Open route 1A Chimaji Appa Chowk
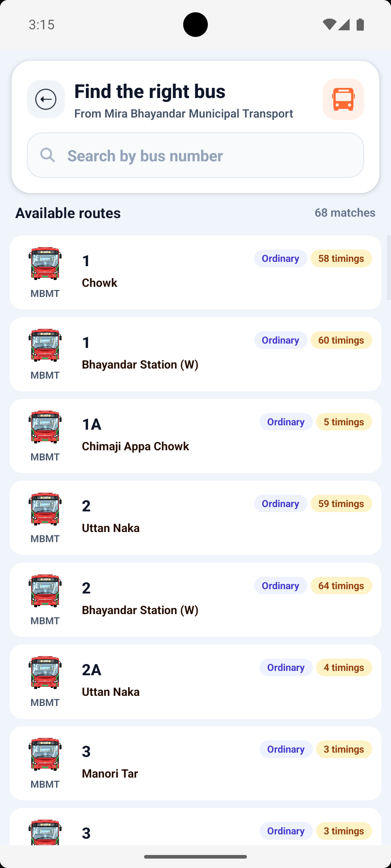Screen dimensions: 391x868 point(163,436)
